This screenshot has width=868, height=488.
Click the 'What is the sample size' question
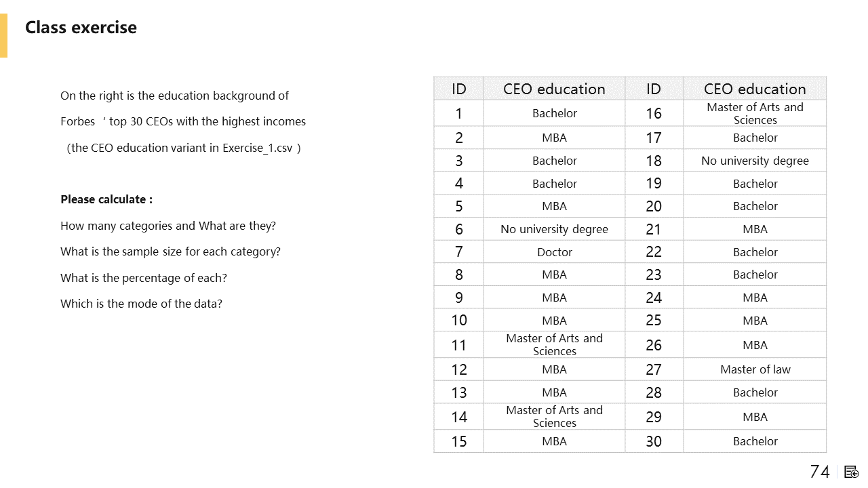pos(170,251)
